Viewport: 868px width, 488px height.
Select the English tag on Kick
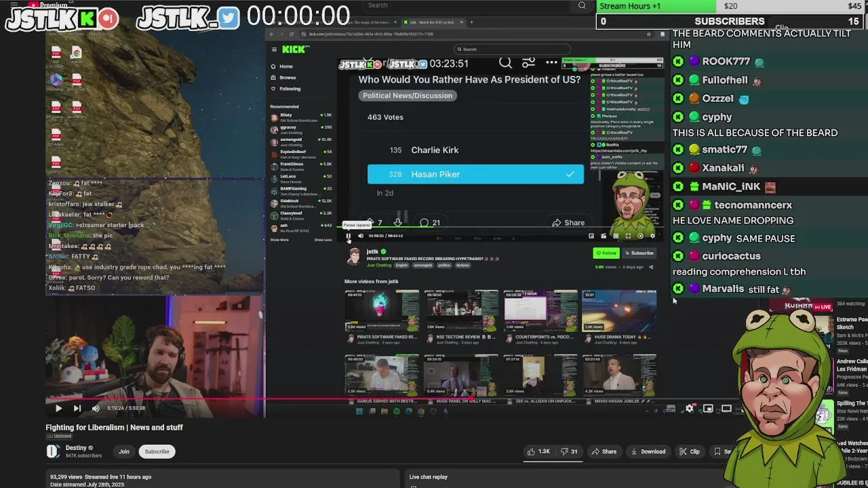coord(401,265)
